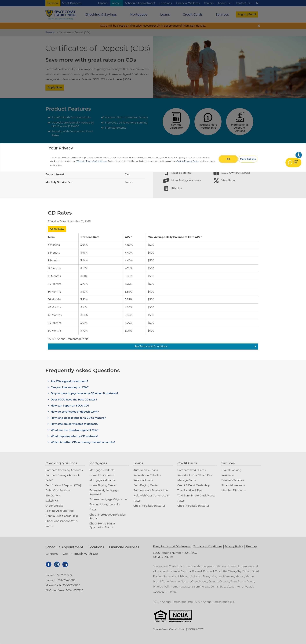Expand the About Us dropdown
The image size is (306, 644).
point(225,3)
